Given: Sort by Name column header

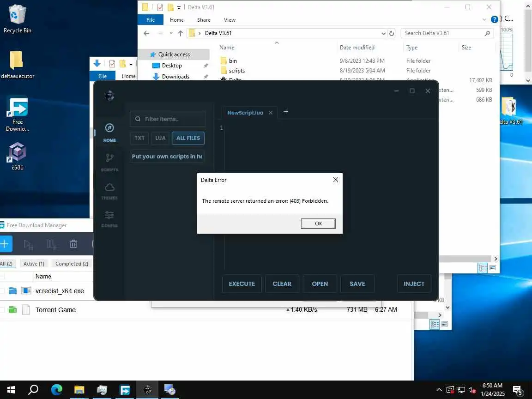Looking at the screenshot, I should click(227, 48).
